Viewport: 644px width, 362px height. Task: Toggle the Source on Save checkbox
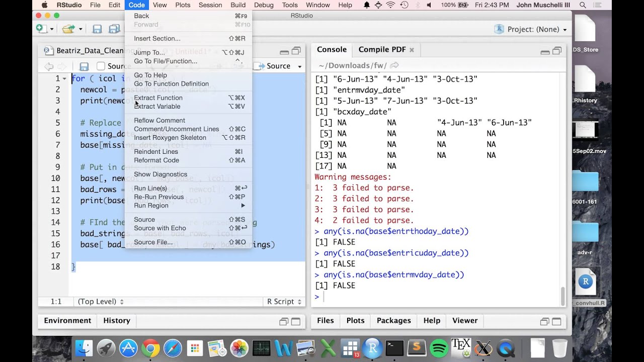tap(101, 66)
